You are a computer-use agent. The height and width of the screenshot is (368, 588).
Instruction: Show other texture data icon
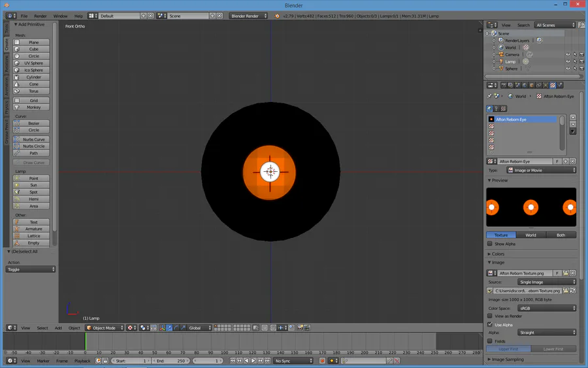click(504, 109)
